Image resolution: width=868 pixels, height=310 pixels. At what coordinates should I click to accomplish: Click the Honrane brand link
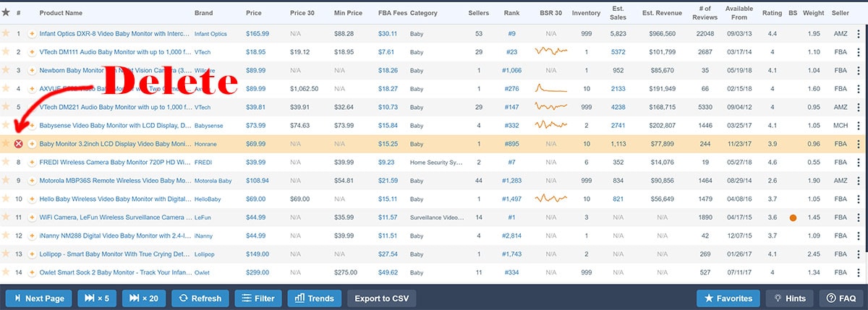pos(205,145)
